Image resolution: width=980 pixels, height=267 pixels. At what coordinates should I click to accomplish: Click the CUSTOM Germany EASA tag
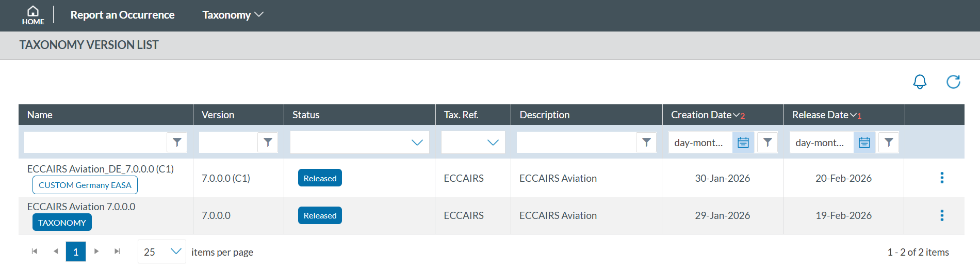pyautogui.click(x=85, y=185)
